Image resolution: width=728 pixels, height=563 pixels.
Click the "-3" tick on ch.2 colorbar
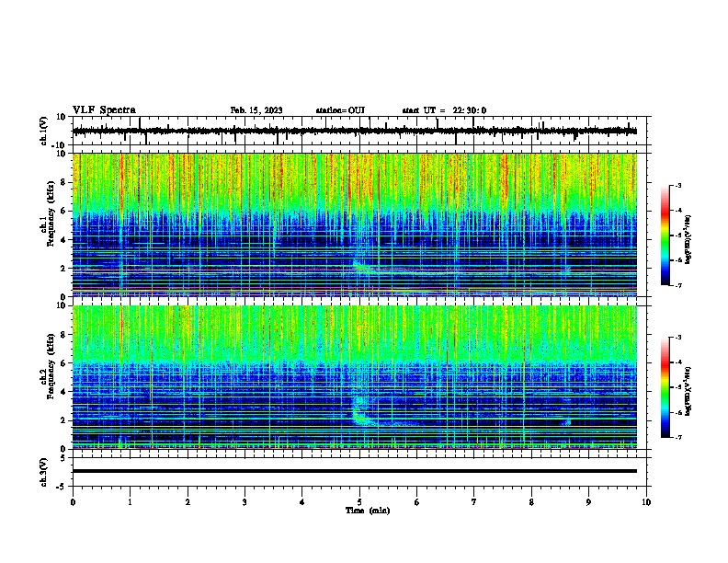(x=677, y=338)
